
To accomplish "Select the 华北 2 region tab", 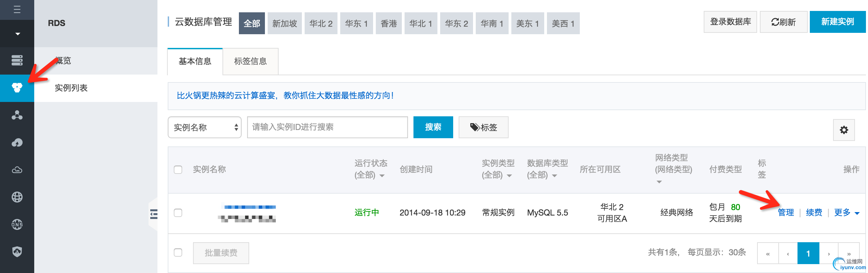I will [321, 23].
